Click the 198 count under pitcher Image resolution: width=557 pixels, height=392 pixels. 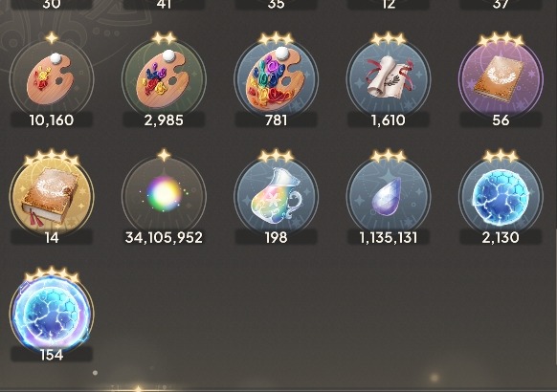(x=276, y=237)
